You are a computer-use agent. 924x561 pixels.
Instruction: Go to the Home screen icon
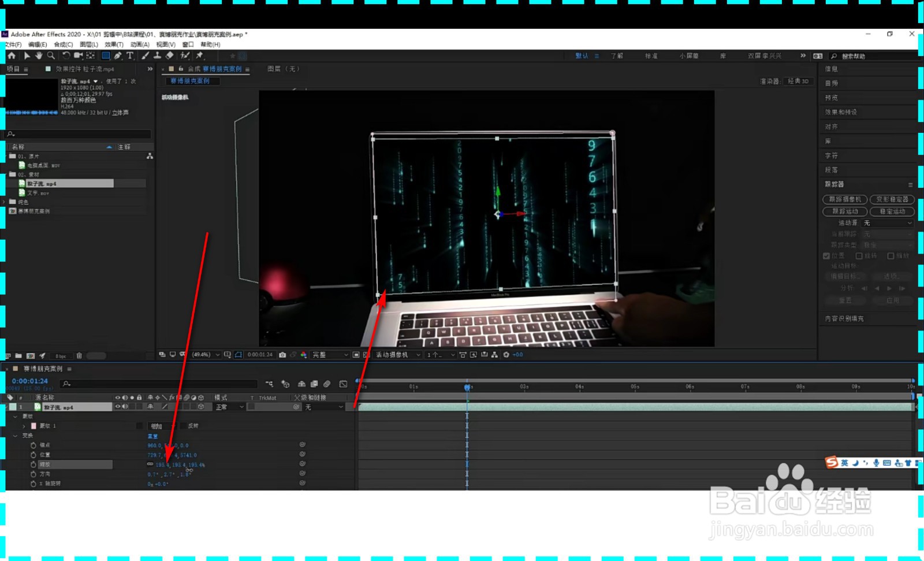coord(12,55)
